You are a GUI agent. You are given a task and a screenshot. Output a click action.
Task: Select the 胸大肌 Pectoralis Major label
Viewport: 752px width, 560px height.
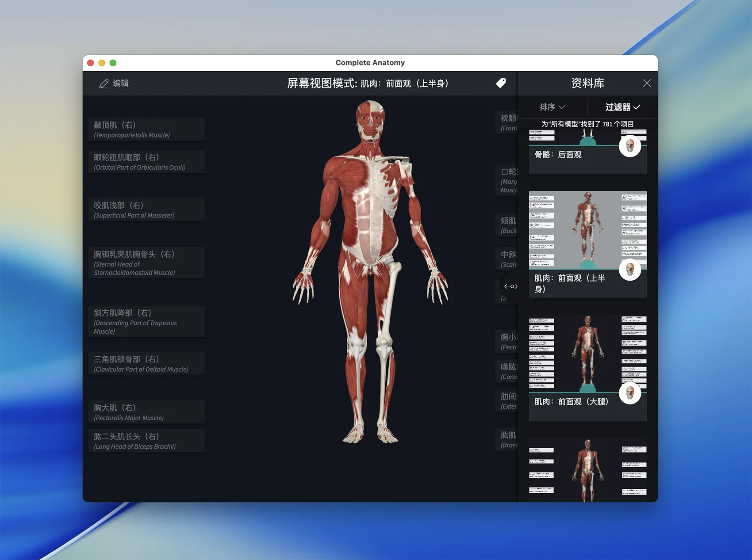pyautogui.click(x=146, y=412)
